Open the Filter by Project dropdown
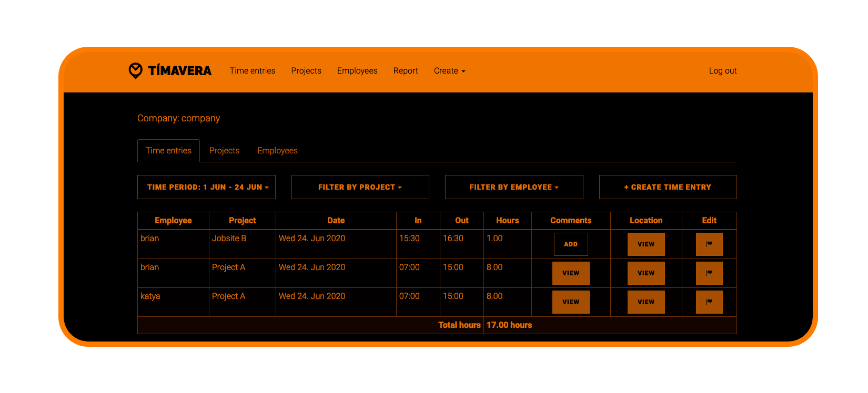Viewport: 868px width, 393px height. (x=360, y=187)
